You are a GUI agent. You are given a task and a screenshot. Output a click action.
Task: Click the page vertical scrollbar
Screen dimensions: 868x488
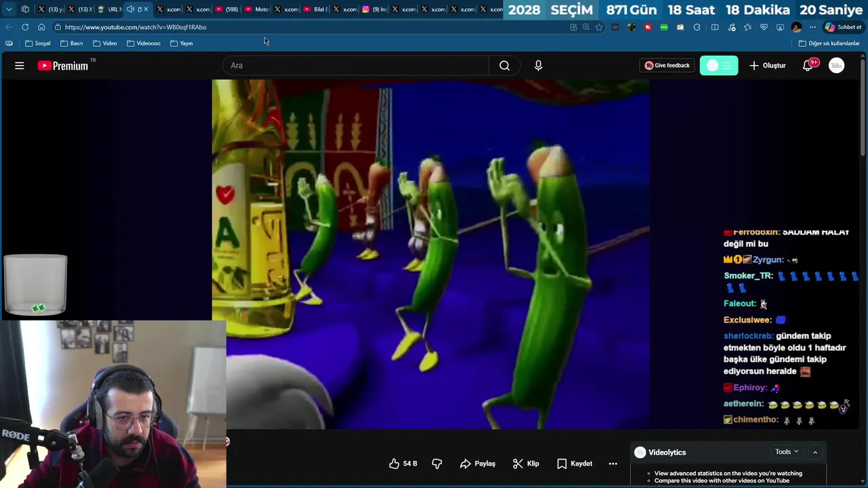863,108
